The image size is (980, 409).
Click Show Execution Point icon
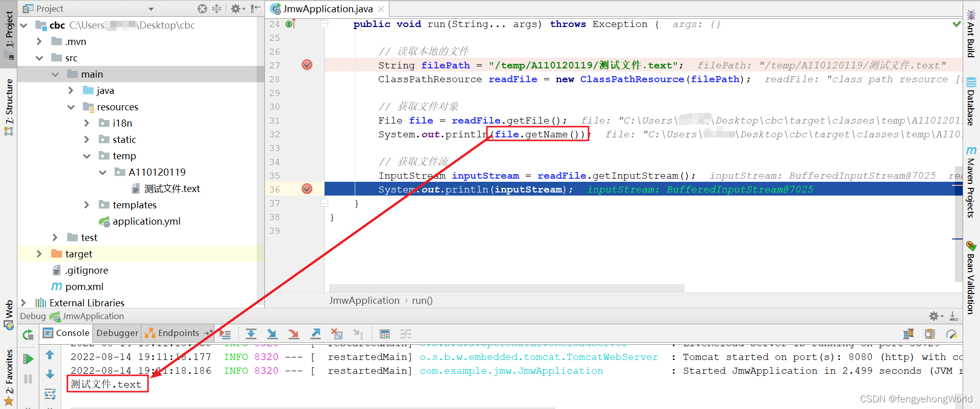[226, 334]
